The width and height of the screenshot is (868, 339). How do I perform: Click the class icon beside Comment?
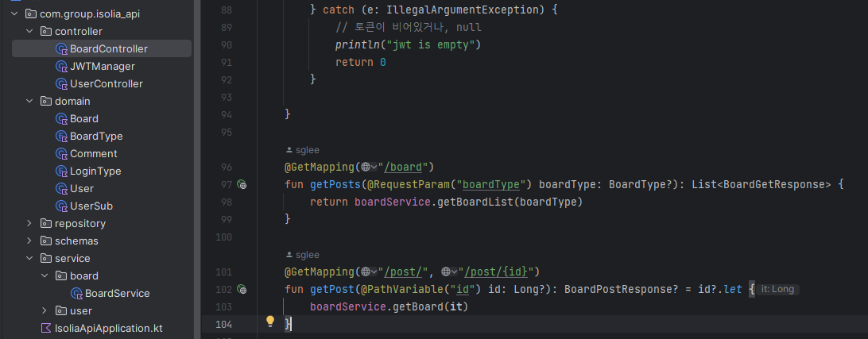point(61,154)
